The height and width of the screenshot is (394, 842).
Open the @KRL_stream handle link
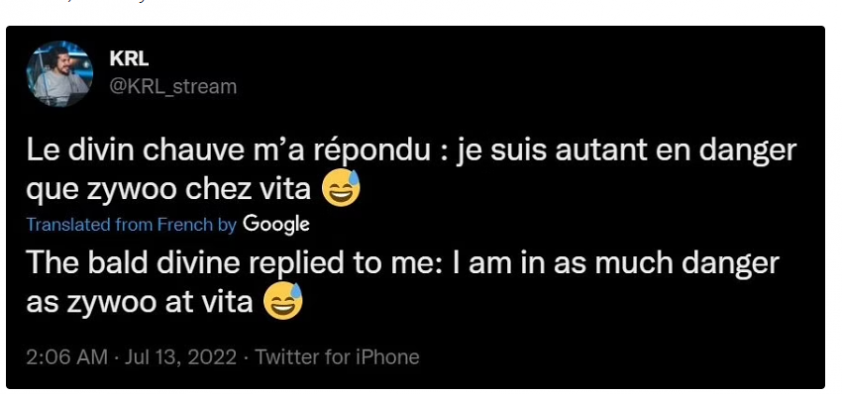(173, 86)
